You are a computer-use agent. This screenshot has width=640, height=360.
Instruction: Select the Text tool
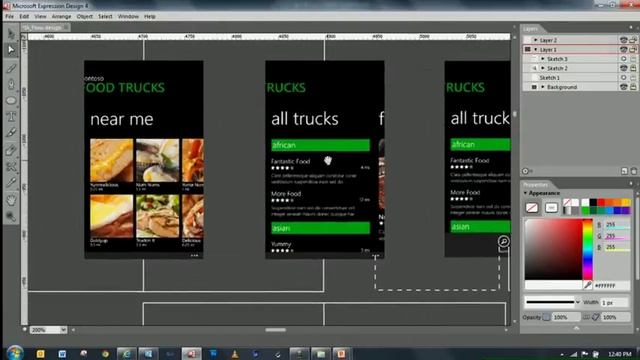click(x=11, y=117)
